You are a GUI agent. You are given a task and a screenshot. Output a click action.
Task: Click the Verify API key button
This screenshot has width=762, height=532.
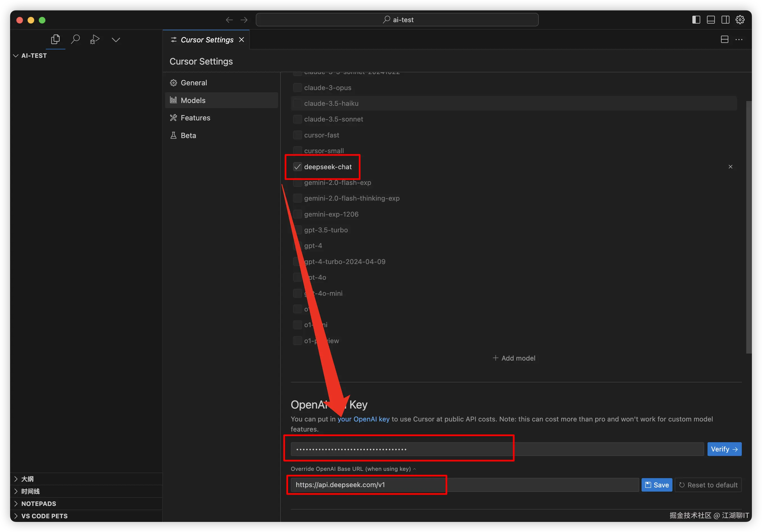pos(724,449)
